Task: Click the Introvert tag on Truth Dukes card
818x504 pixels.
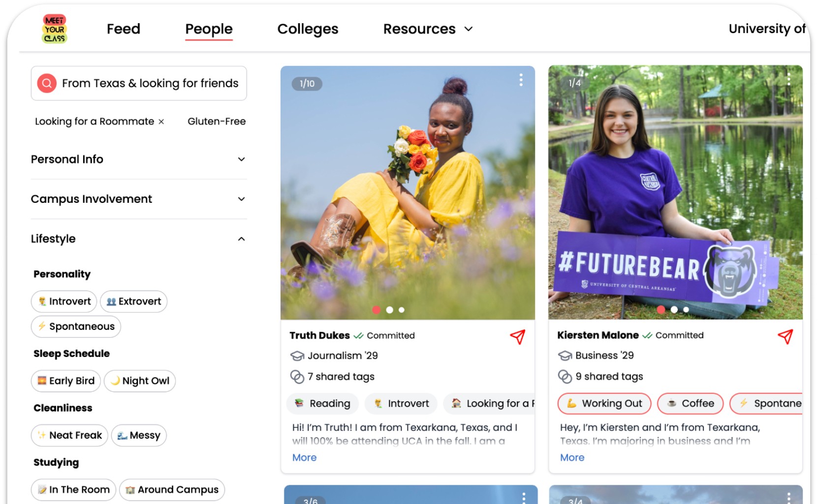Action: point(401,404)
